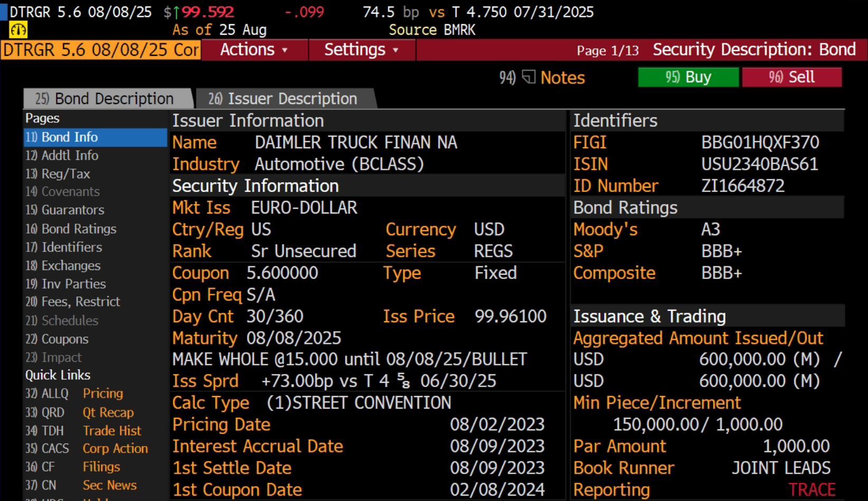Click the Maturity date 08/08/2025
This screenshot has width=868, height=501.
point(293,338)
